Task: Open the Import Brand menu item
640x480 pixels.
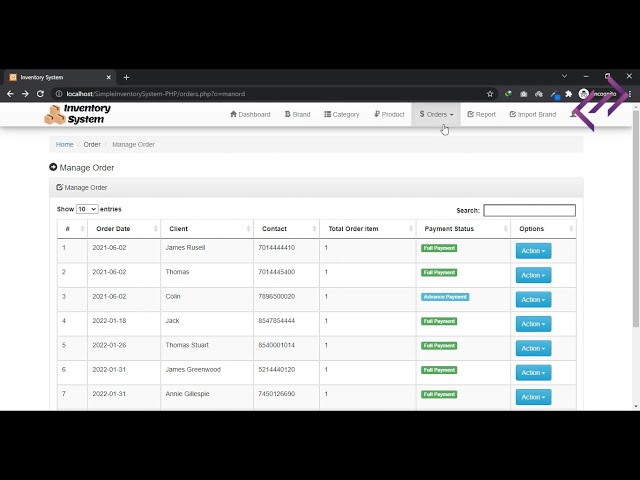Action: (533, 114)
